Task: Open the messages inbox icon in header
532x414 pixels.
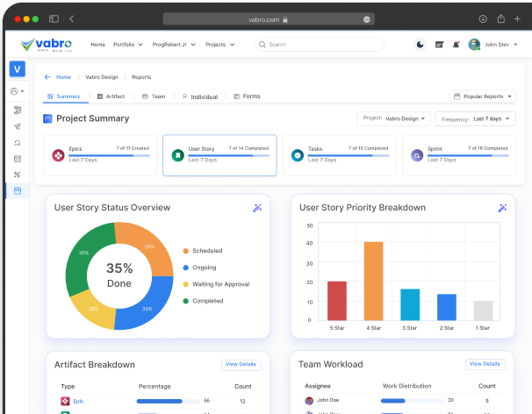Action: point(439,45)
